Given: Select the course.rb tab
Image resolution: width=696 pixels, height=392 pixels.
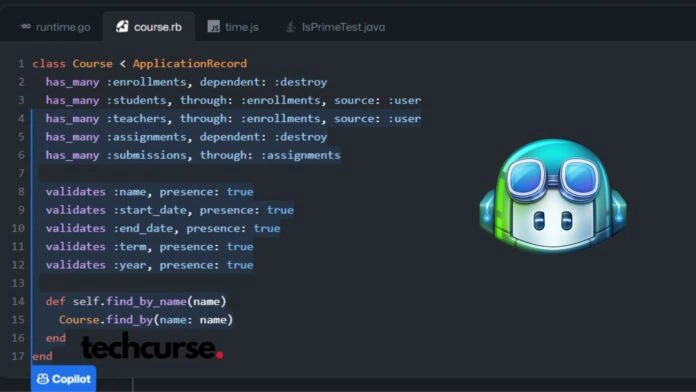Looking at the screenshot, I should click(x=149, y=27).
